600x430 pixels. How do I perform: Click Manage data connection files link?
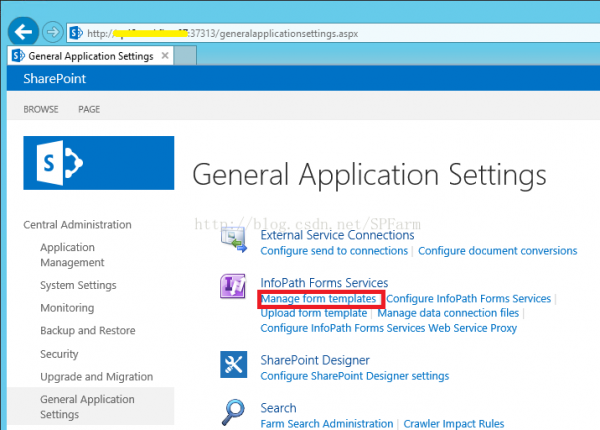pos(448,313)
